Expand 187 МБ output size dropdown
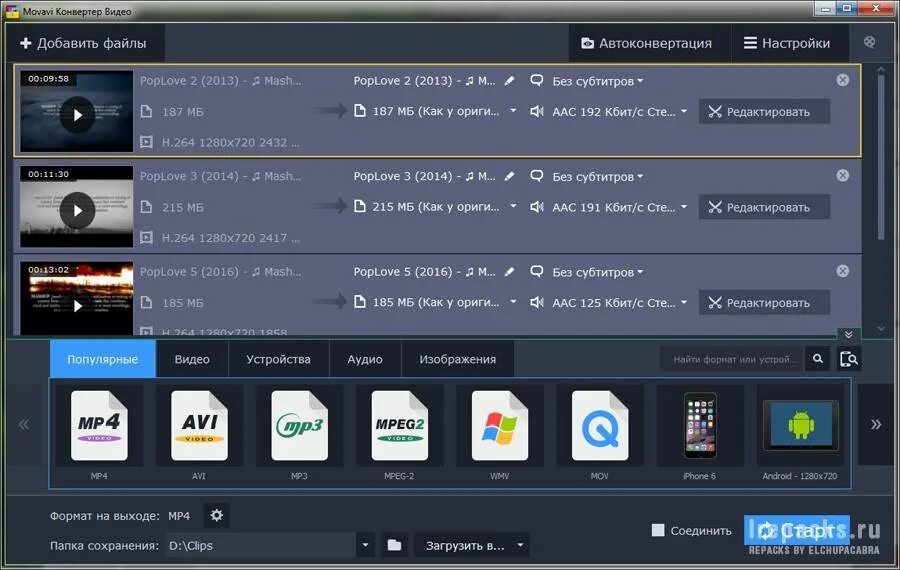Image resolution: width=900 pixels, height=570 pixels. (513, 111)
